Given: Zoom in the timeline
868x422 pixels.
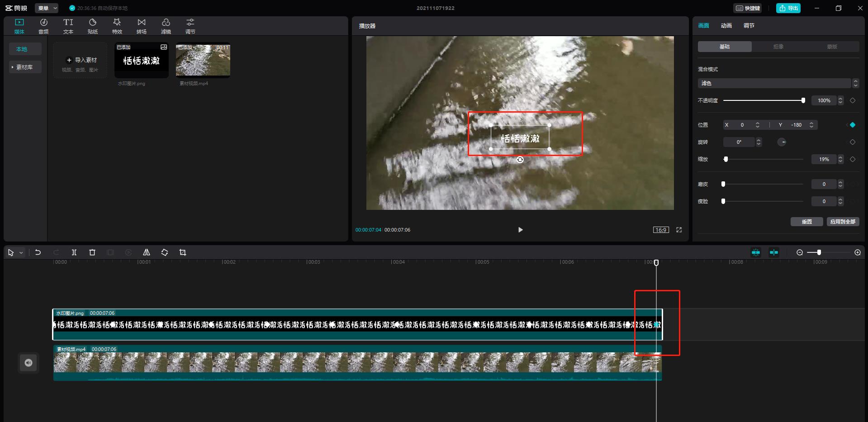Looking at the screenshot, I should tap(858, 252).
